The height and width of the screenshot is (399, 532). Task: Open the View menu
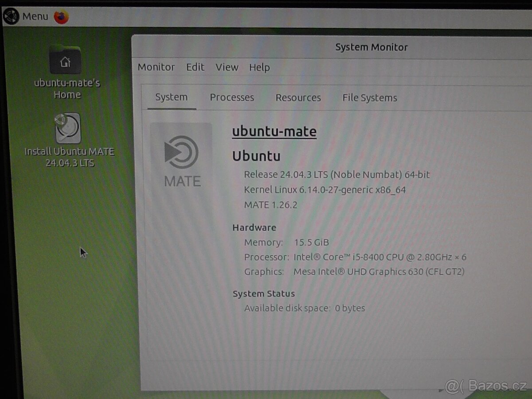227,67
